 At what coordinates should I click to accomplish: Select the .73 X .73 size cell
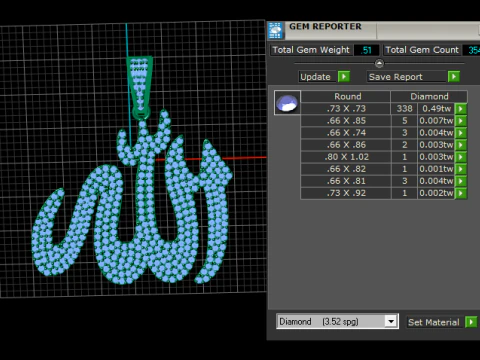[x=346, y=109]
